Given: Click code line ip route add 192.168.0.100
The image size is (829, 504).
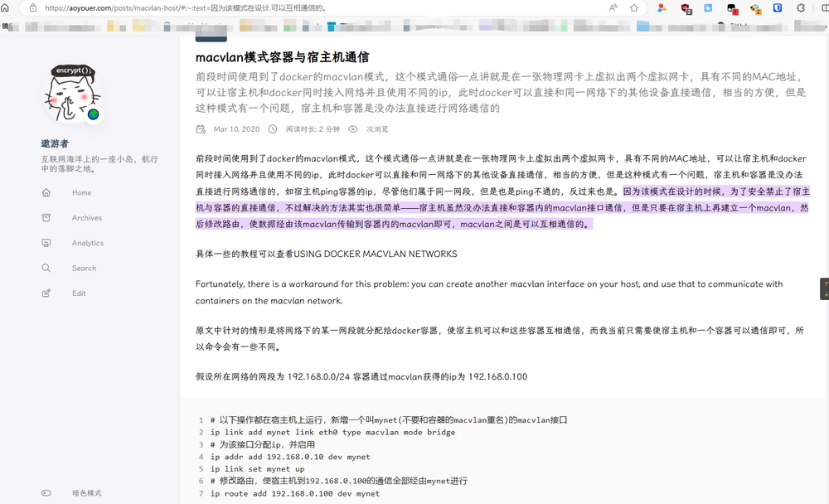Looking at the screenshot, I should click(x=295, y=493).
